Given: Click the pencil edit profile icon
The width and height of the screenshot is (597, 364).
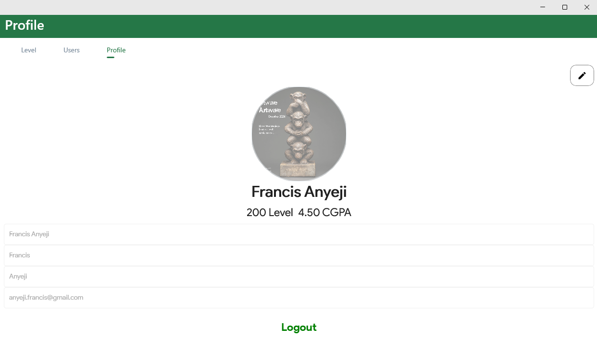Looking at the screenshot, I should click(x=582, y=75).
